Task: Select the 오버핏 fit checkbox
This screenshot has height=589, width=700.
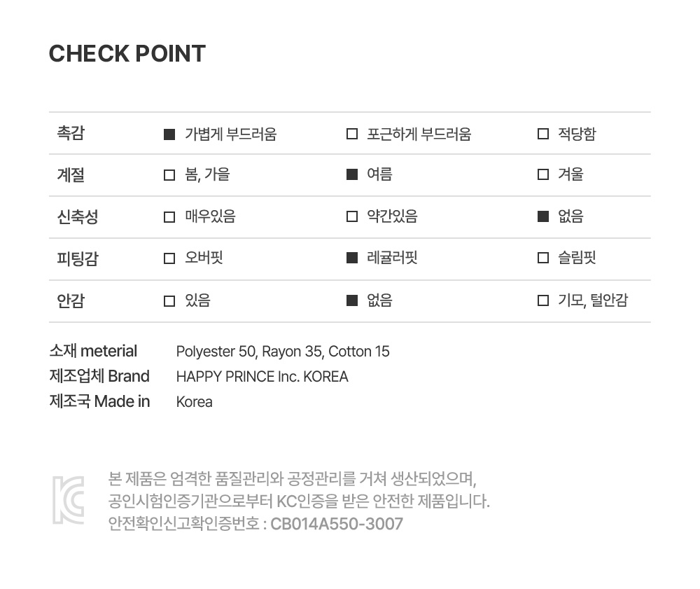Action: point(169,258)
